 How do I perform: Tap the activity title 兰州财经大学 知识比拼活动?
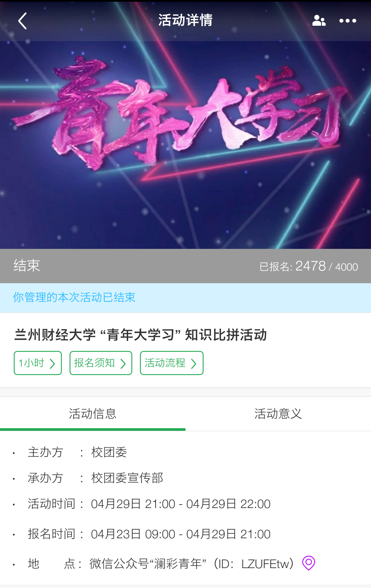coord(140,335)
